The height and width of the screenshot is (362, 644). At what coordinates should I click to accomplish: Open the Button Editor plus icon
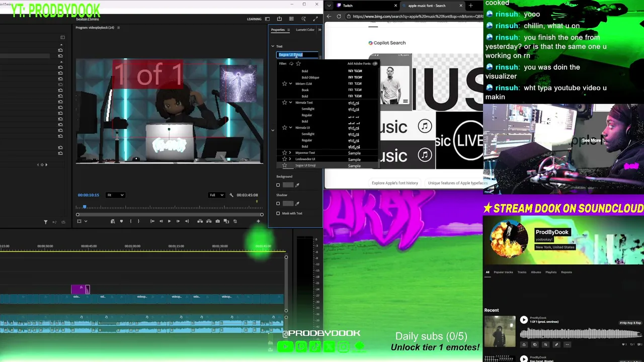click(x=259, y=221)
